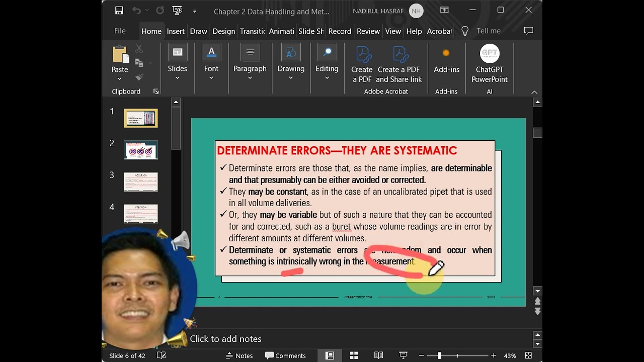Click the zoom slider handle
Viewport: 644px width, 362px height.
click(439, 355)
